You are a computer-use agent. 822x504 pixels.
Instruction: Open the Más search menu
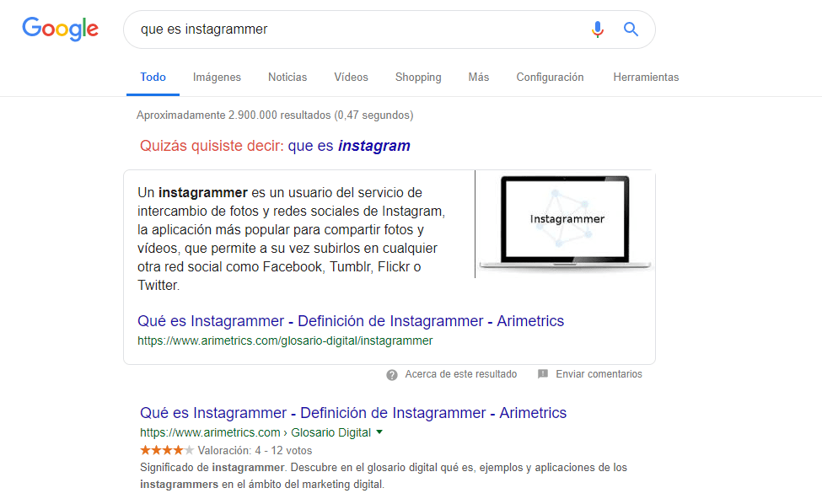point(479,77)
